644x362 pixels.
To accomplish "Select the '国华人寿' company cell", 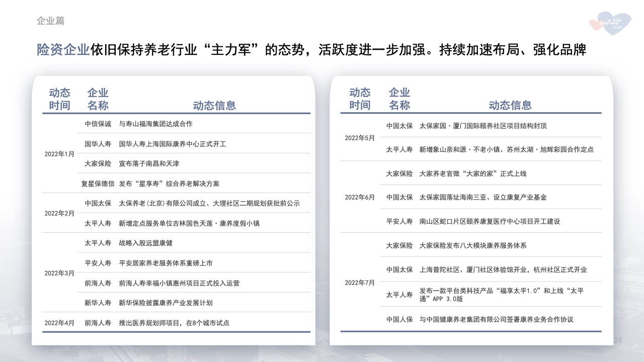I will (x=98, y=144).
